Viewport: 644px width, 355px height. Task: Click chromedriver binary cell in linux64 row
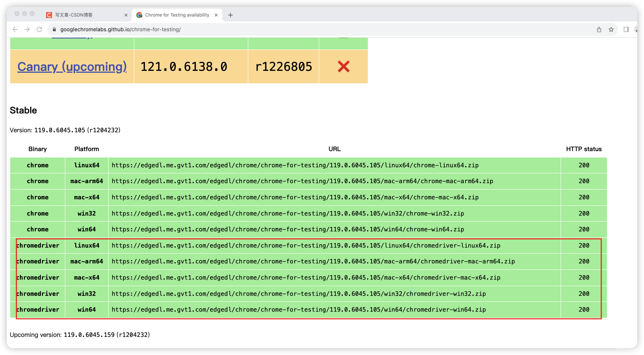(x=38, y=246)
